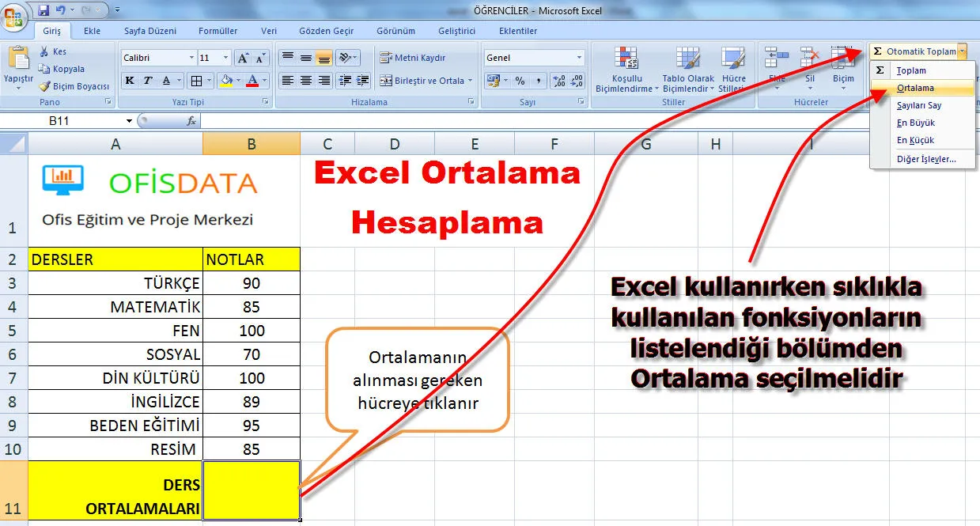Switch to the Formüller ribbon tab
The height and width of the screenshot is (526, 980).
[x=218, y=31]
